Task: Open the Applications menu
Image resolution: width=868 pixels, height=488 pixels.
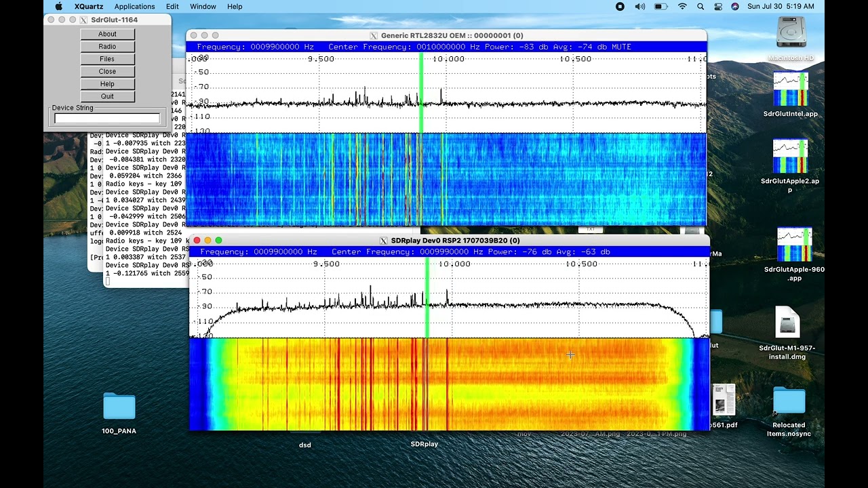Action: [x=134, y=6]
